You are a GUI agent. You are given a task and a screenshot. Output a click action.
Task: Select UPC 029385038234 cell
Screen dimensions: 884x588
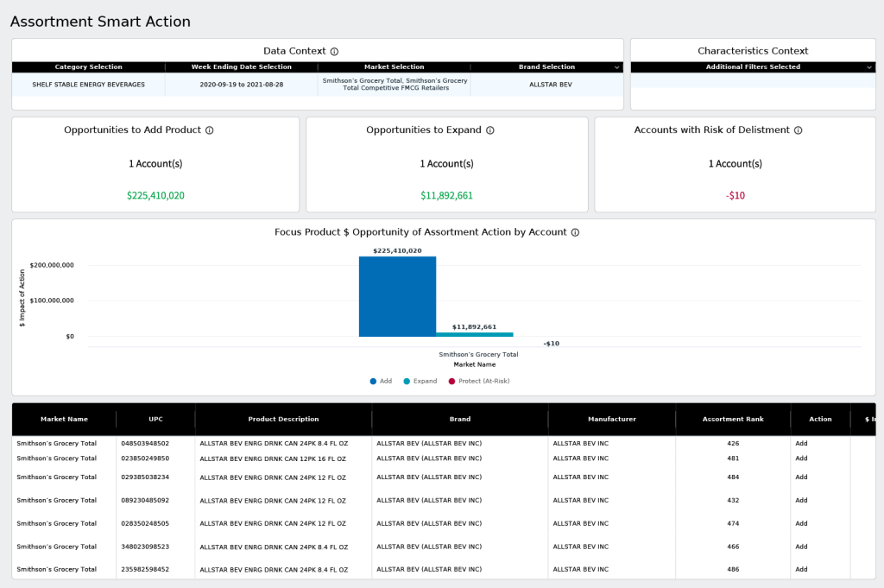pos(145,477)
